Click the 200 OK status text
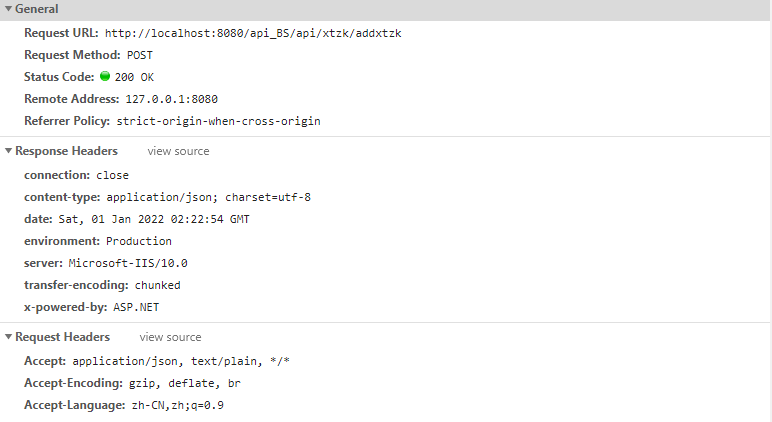The width and height of the screenshot is (772, 422). tap(134, 77)
